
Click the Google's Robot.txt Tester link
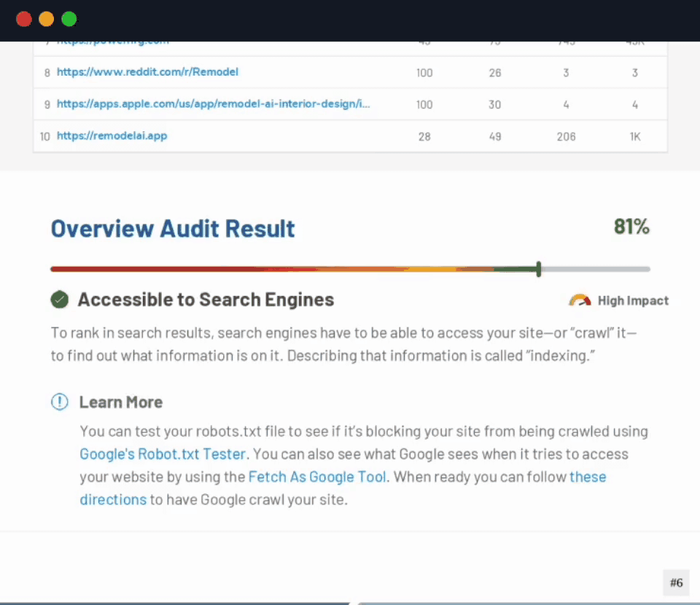pyautogui.click(x=162, y=453)
